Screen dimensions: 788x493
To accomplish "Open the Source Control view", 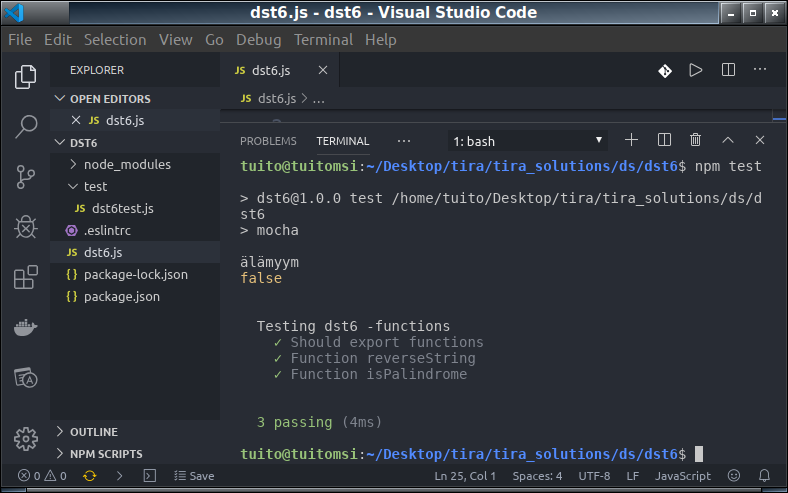I will (25, 177).
